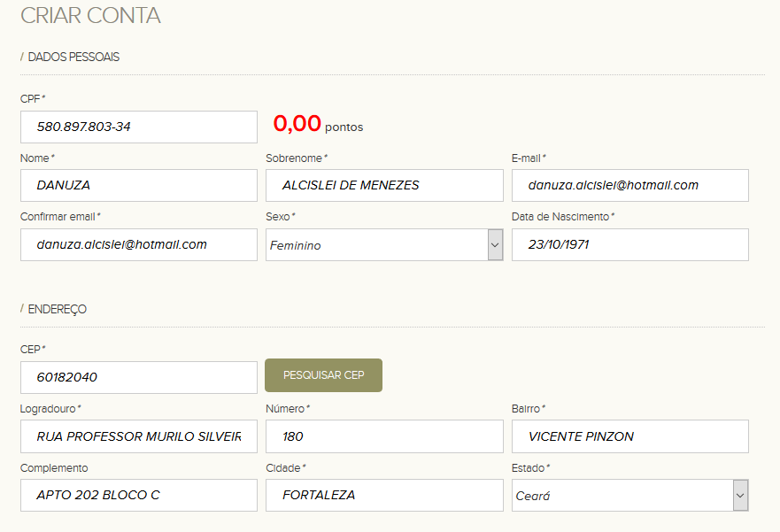Click the chevron arrow on Estado combo box
Viewport: 780px width, 532px height.
(741, 495)
